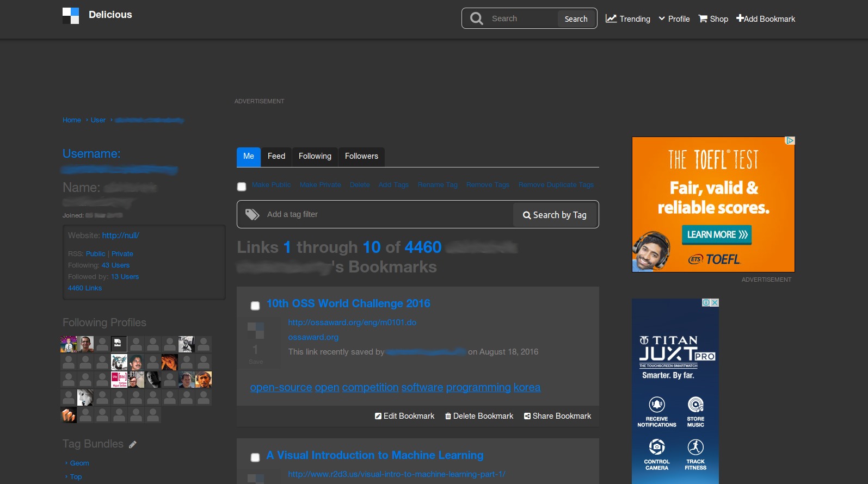Click the Delicious checkered logo icon
Viewport: 868px width, 484px height.
tap(71, 16)
